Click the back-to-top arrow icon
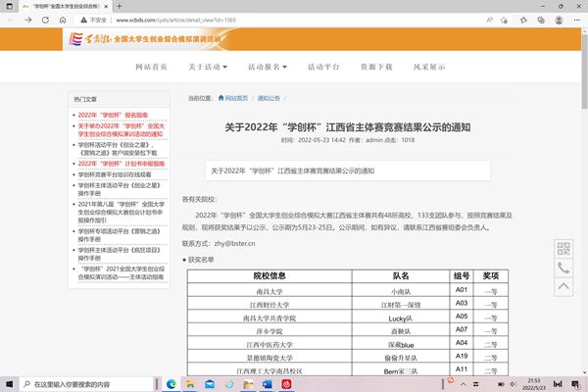Screen dimensions: 588x392 [x=563, y=286]
